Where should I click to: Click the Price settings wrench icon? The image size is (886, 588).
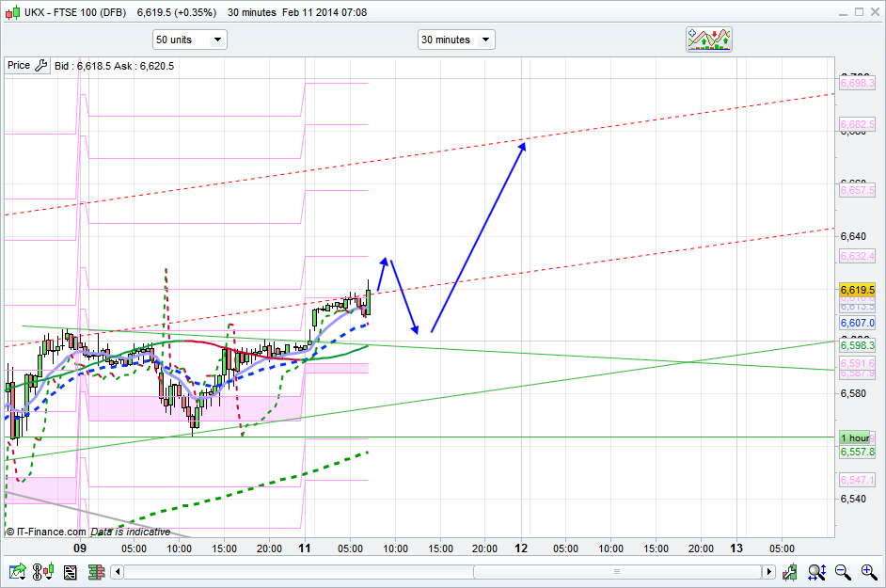[40, 66]
